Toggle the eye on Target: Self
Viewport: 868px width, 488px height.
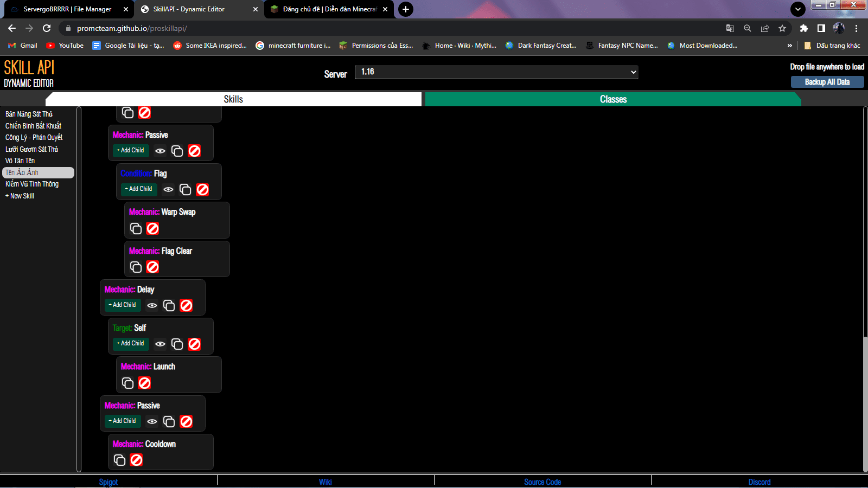(160, 344)
